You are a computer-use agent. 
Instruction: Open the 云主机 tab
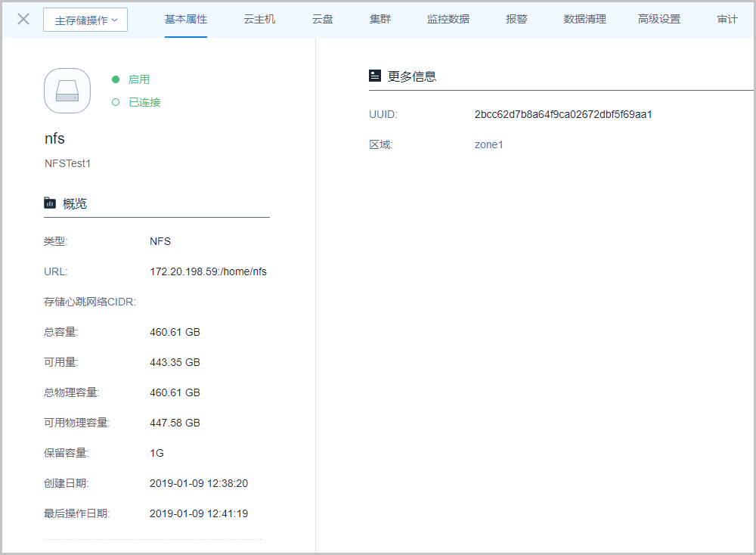point(259,19)
